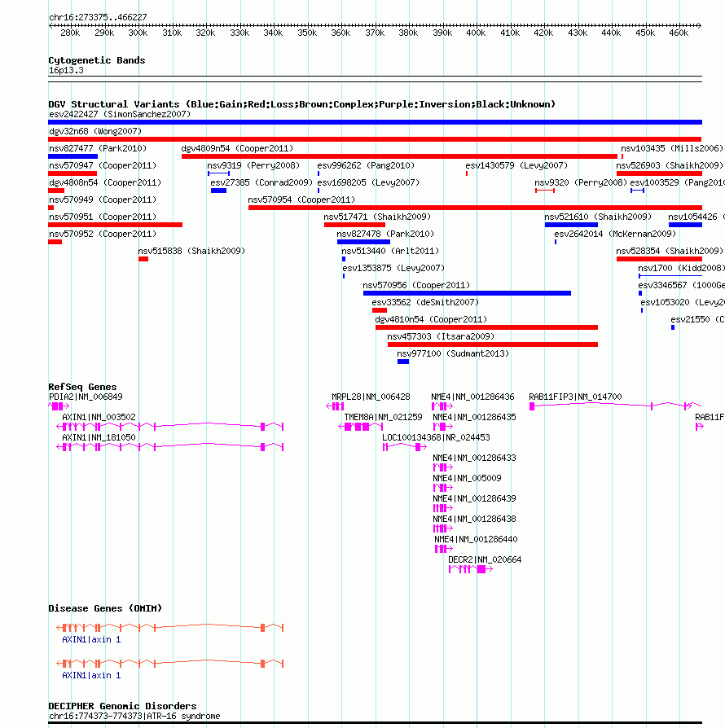This screenshot has width=725, height=728.
Task: Click the TMEM8A|NM_021259 gene glyph
Action: click(x=361, y=426)
